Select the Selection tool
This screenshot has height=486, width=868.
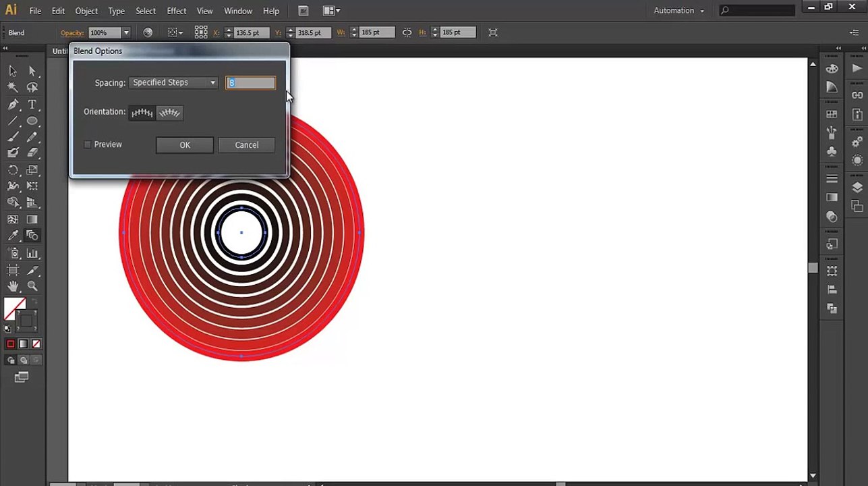point(13,71)
